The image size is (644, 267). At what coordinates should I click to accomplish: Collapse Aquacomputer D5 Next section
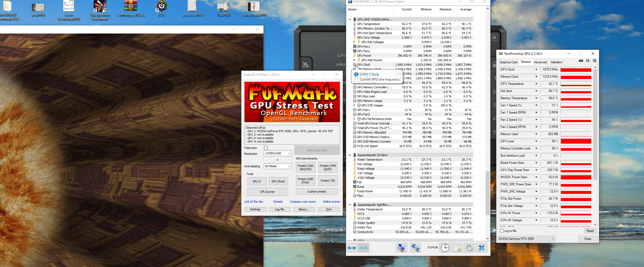click(350, 155)
